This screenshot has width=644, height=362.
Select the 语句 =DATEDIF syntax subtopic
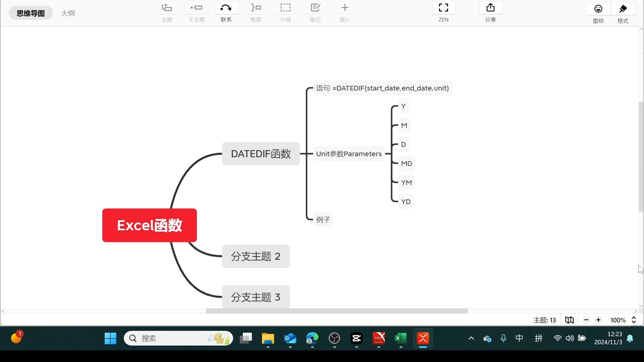coord(383,88)
